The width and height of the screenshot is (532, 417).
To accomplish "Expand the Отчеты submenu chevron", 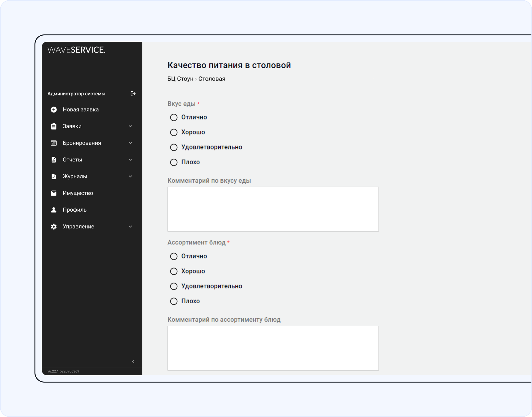I will point(130,160).
